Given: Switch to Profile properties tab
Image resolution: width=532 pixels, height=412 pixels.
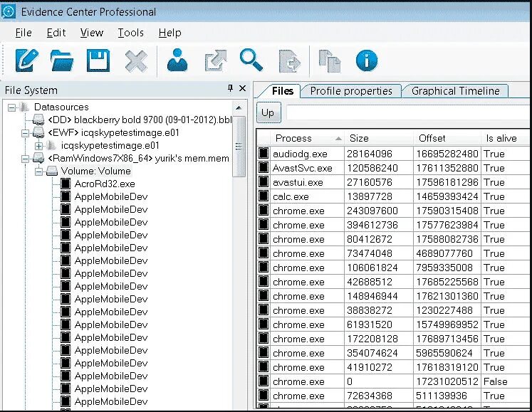Looking at the screenshot, I should coord(351,91).
